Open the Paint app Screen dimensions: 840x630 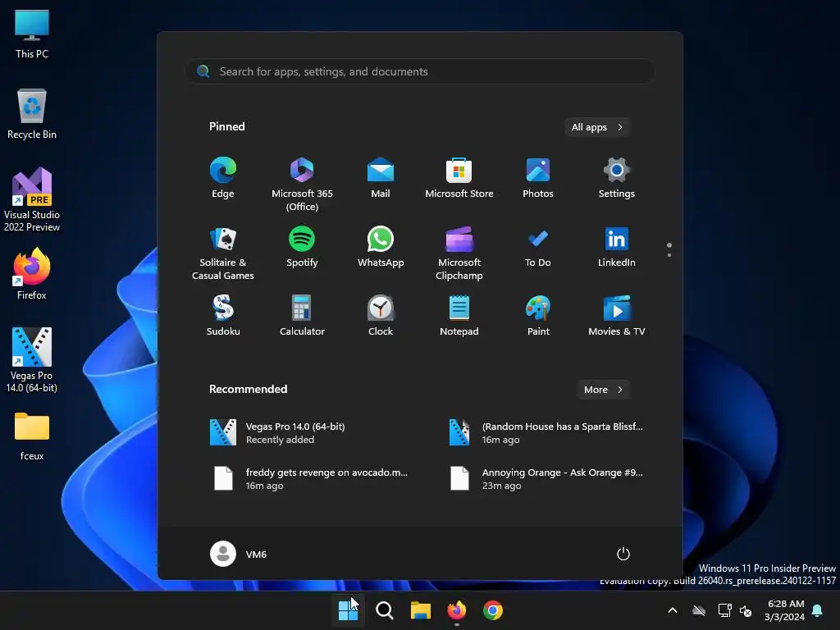coord(538,316)
